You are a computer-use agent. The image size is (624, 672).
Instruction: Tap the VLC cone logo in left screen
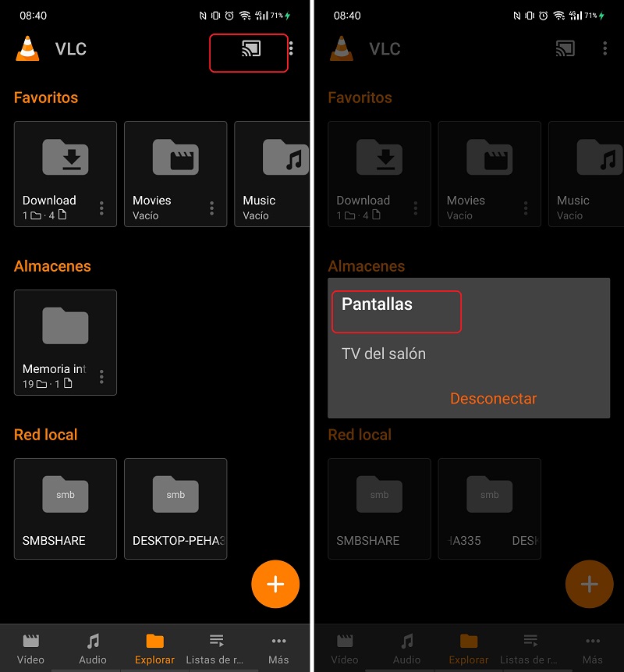pyautogui.click(x=28, y=48)
